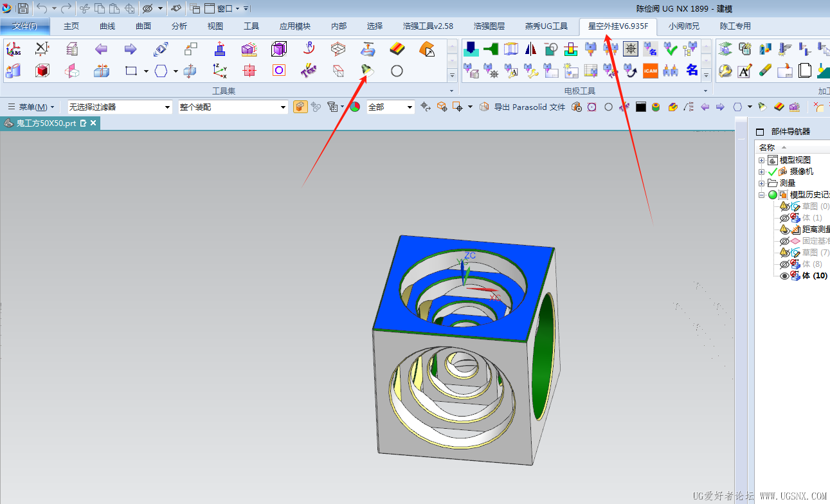The height and width of the screenshot is (504, 830).
Task: Open the 菜单(M) menu button
Action: [31, 107]
